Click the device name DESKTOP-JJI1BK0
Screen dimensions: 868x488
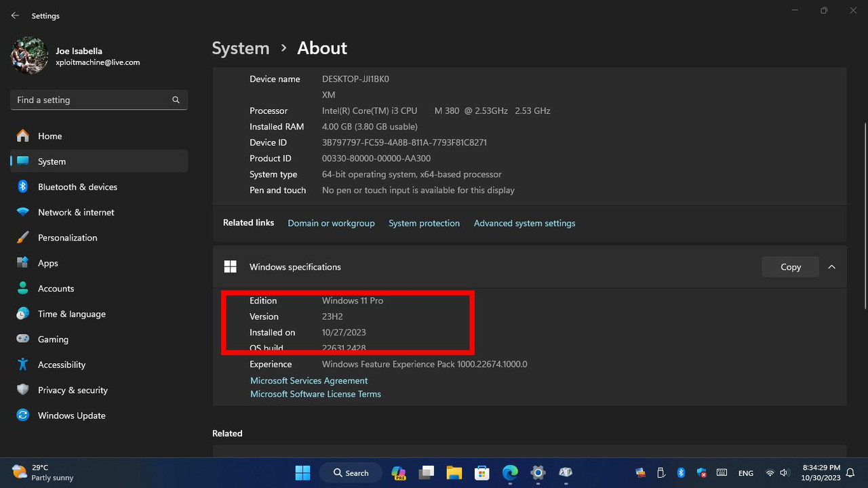[355, 79]
